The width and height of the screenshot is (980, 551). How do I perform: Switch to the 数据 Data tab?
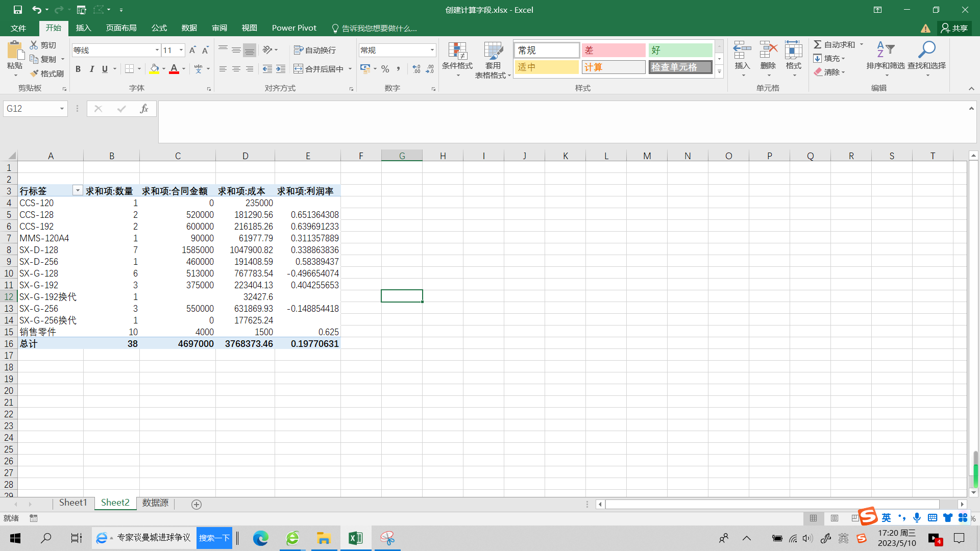pyautogui.click(x=189, y=28)
